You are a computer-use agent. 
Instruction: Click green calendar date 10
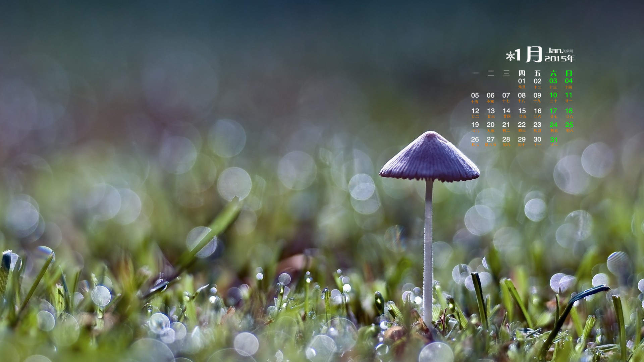(553, 95)
